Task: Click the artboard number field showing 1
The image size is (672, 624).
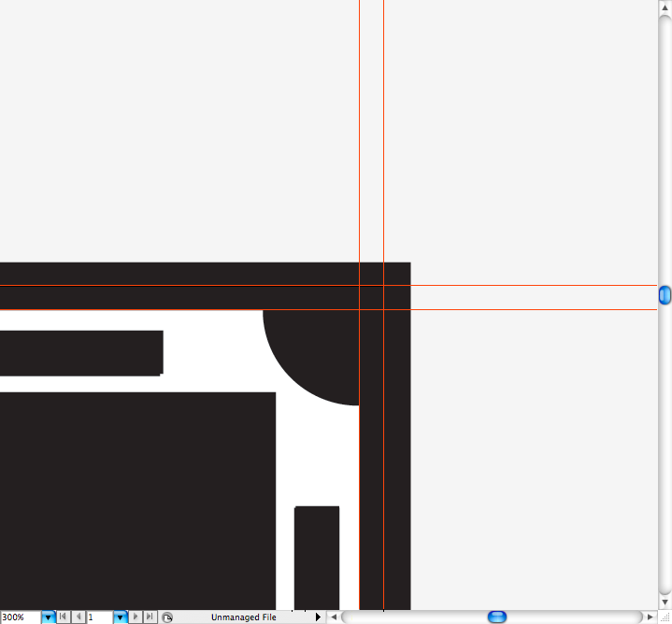Action: coord(99,617)
